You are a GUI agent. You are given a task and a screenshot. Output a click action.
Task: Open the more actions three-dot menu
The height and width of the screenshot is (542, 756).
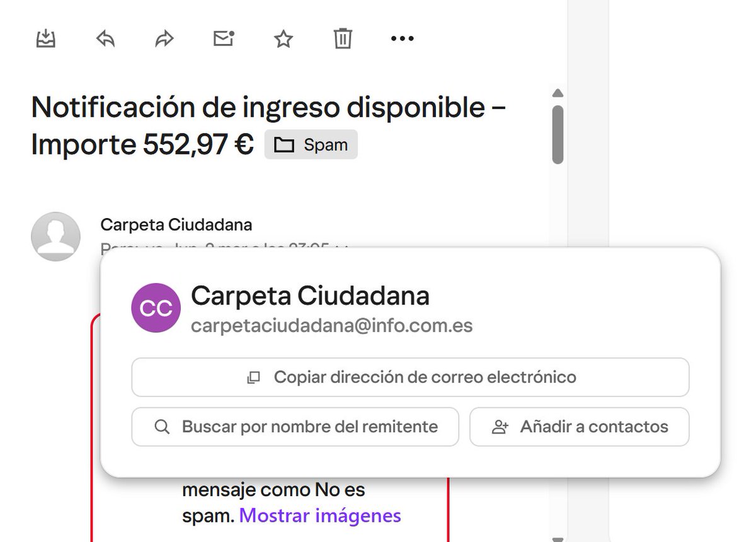(402, 39)
